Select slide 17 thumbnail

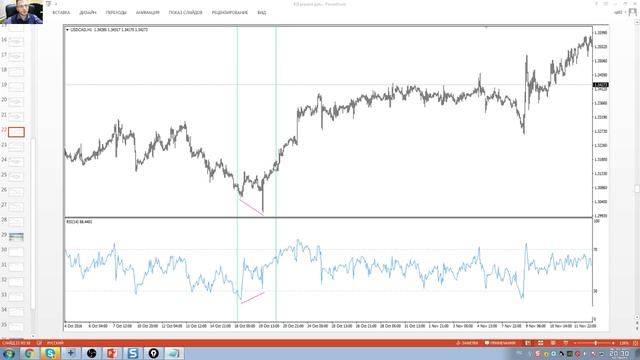(x=16, y=57)
